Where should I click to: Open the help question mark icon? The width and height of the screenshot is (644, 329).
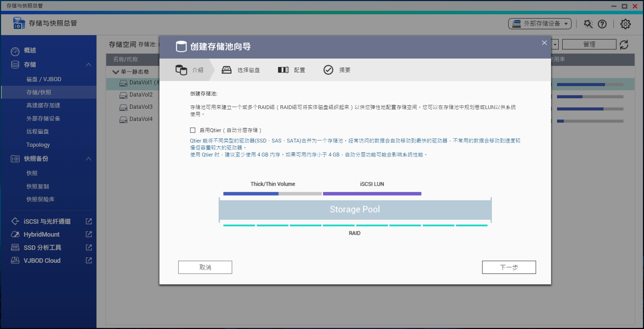[602, 24]
